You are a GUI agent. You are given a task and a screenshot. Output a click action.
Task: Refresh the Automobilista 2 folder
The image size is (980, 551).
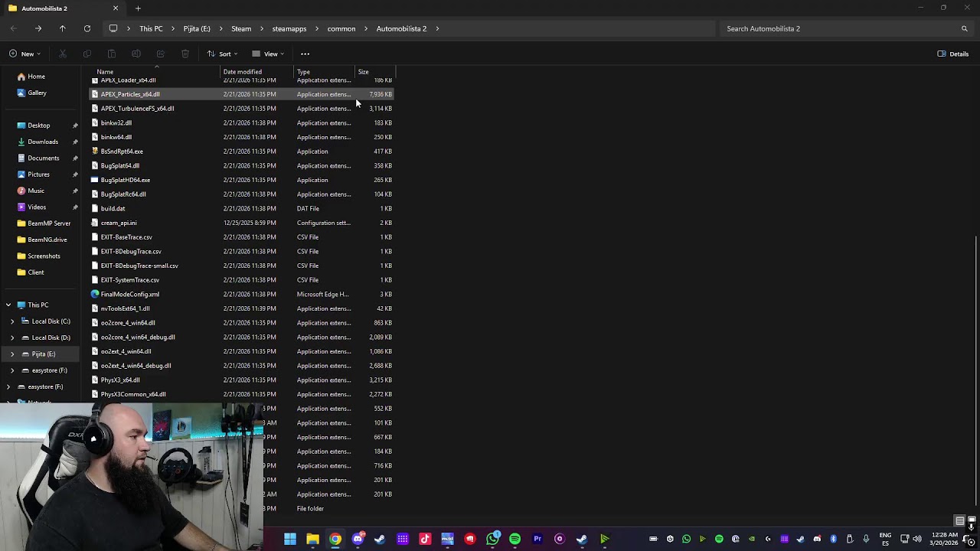(x=87, y=28)
